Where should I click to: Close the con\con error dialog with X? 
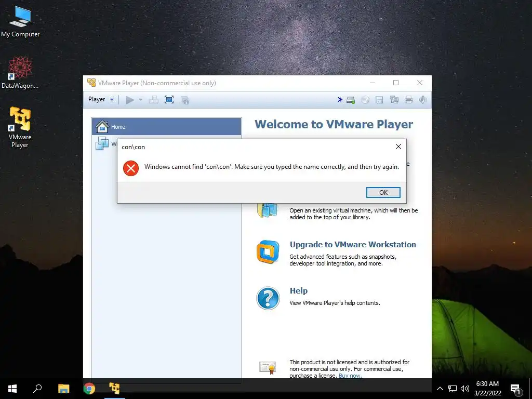coord(398,147)
